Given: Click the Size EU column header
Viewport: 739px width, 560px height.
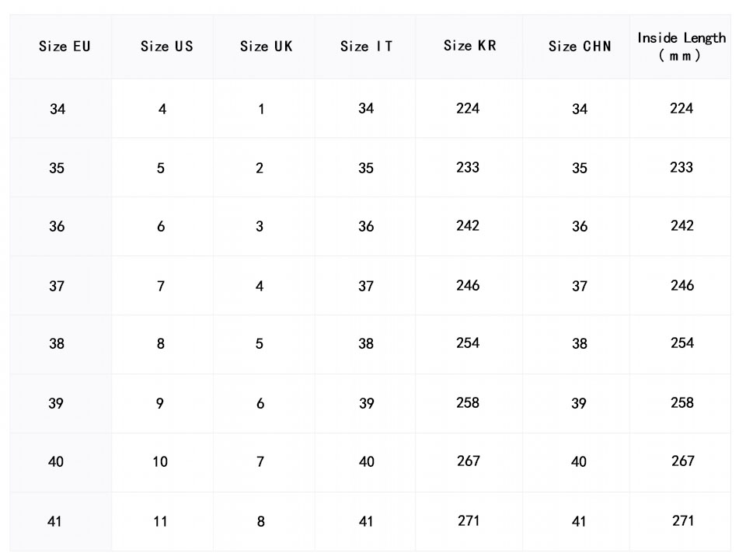Looking at the screenshot, I should (64, 47).
